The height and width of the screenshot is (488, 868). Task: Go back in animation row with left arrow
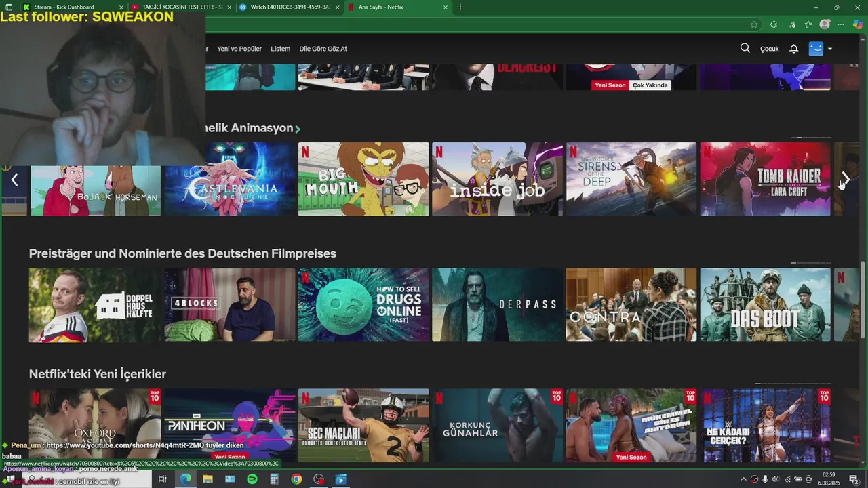[14, 180]
